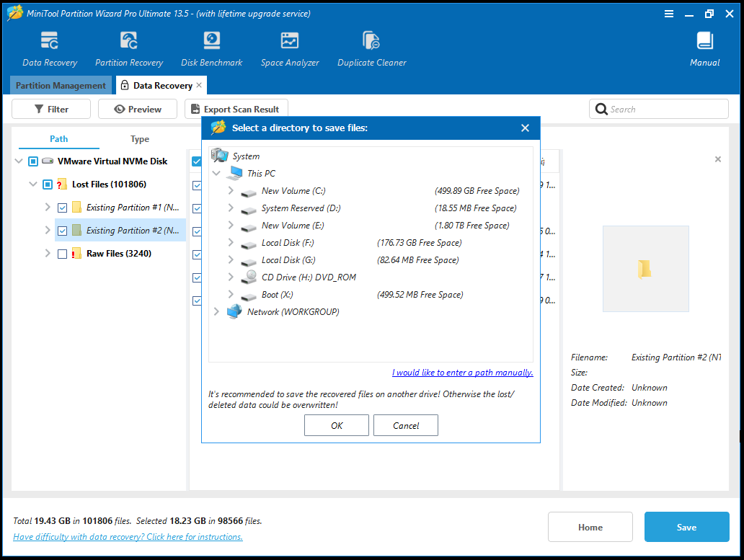Expand the New Volume (C:) drive
This screenshot has height=560, width=744.
click(x=230, y=190)
